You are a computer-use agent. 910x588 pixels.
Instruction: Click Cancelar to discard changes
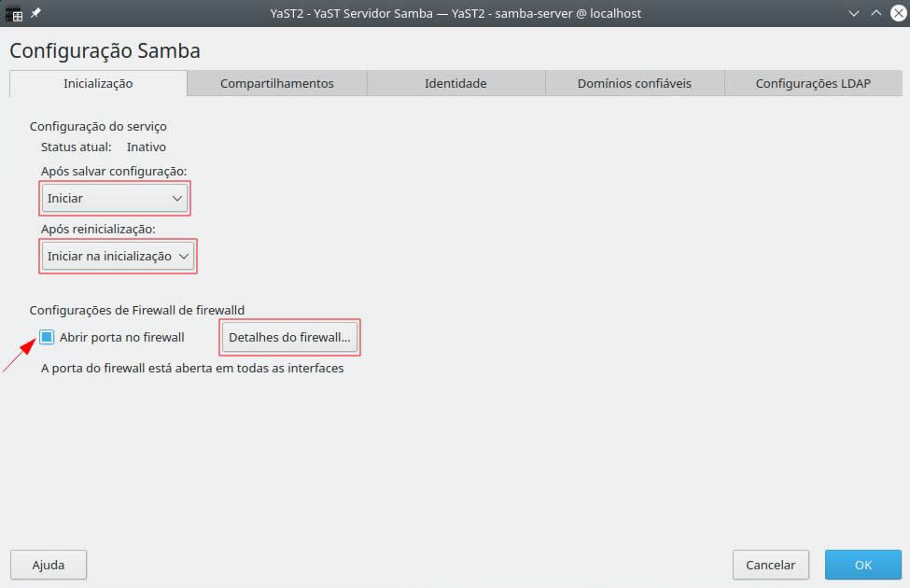771,565
